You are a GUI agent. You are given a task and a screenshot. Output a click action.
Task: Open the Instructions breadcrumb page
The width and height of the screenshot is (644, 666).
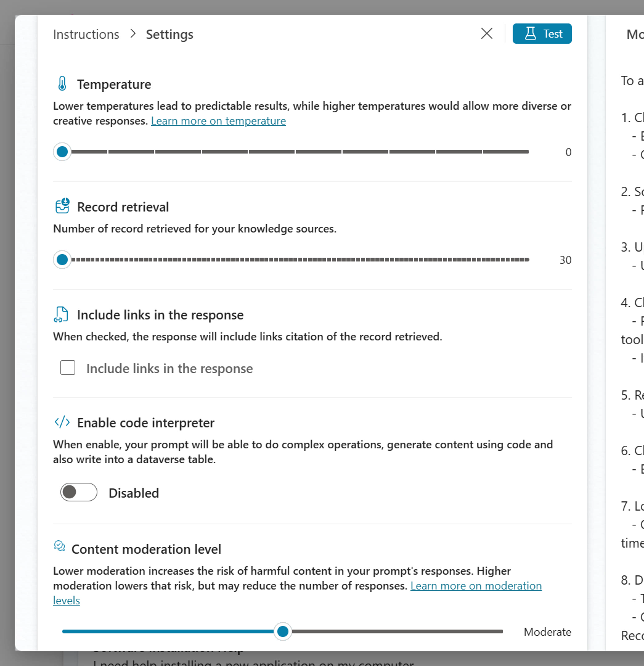pyautogui.click(x=86, y=34)
